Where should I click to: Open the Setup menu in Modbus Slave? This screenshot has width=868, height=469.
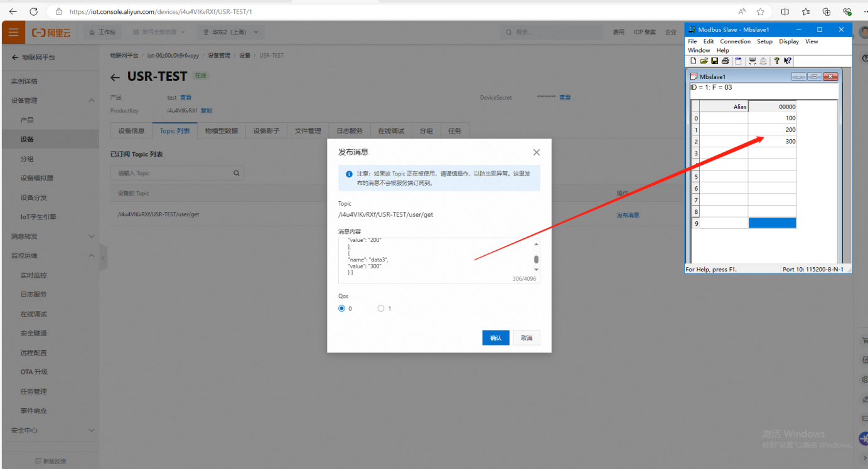764,41
